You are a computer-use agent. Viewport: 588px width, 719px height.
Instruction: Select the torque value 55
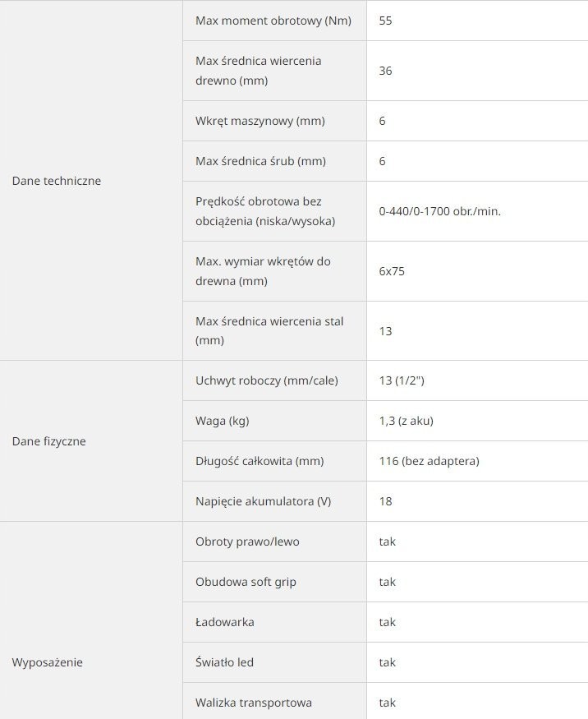386,21
